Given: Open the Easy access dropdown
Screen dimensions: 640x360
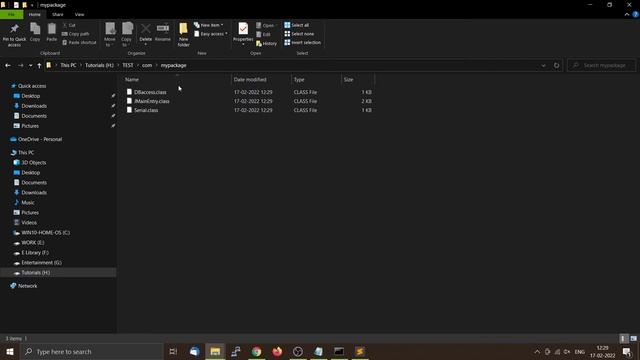Looking at the screenshot, I should click(x=211, y=34).
